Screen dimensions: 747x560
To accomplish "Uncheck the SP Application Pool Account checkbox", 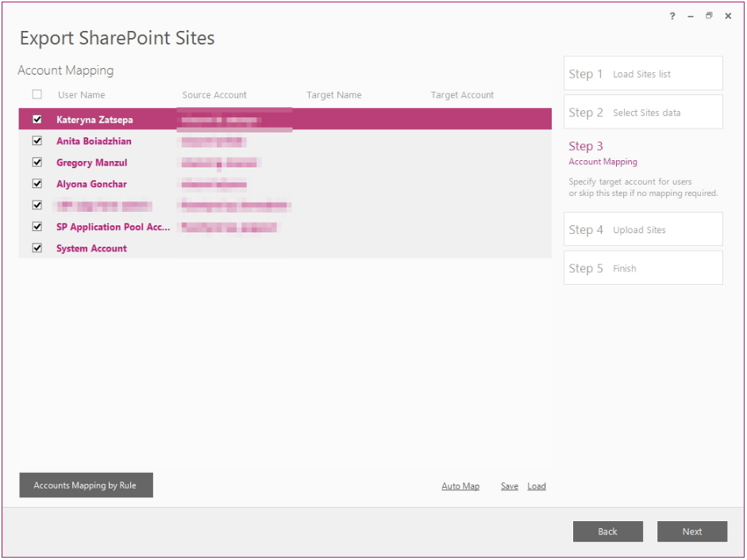I will [37, 226].
